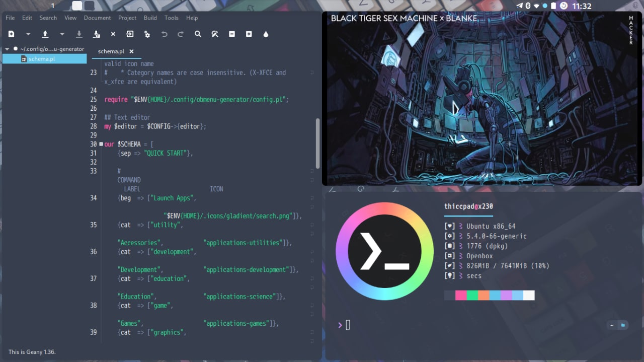Viewport: 644px width, 362px height.
Task: Click "applications-science" string in editor
Action: click(240, 297)
